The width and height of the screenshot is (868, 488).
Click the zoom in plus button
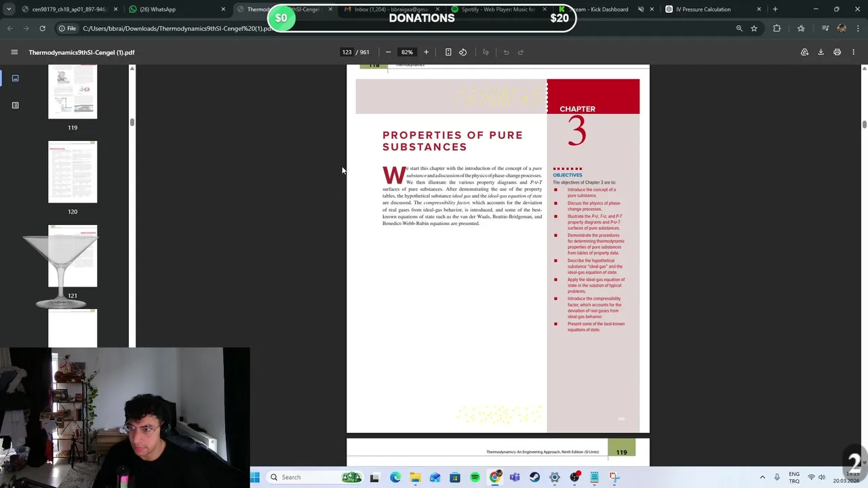(426, 52)
